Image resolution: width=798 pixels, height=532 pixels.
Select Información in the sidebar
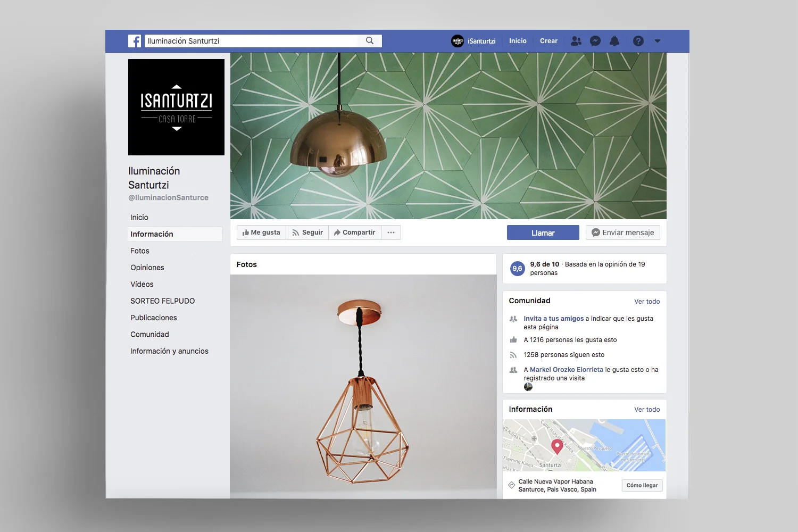(175, 234)
